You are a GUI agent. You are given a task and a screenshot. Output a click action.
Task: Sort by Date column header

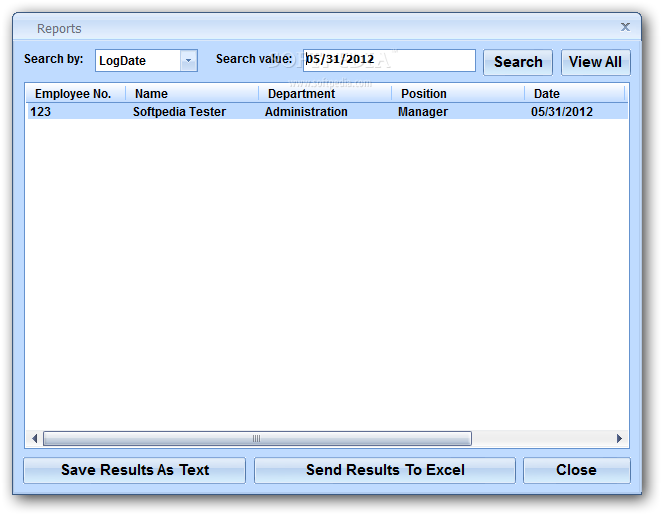point(575,93)
